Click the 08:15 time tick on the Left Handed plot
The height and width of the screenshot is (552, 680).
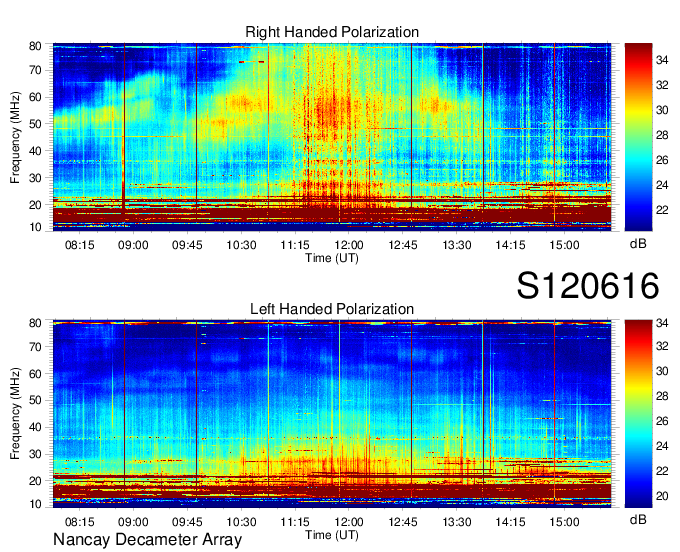click(x=79, y=522)
